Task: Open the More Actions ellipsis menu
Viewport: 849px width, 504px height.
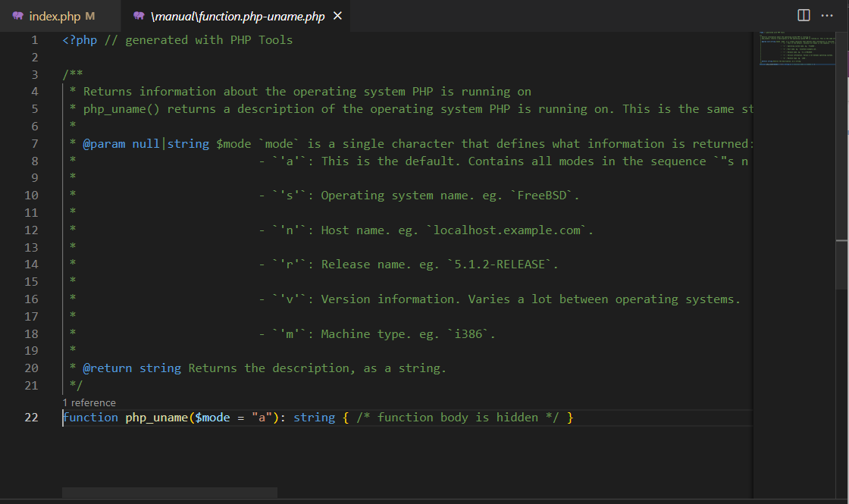Action: click(827, 15)
